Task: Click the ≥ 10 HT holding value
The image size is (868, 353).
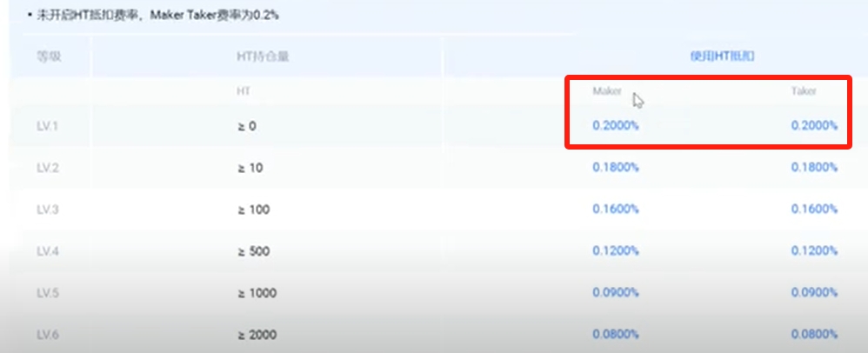Action: coord(250,168)
